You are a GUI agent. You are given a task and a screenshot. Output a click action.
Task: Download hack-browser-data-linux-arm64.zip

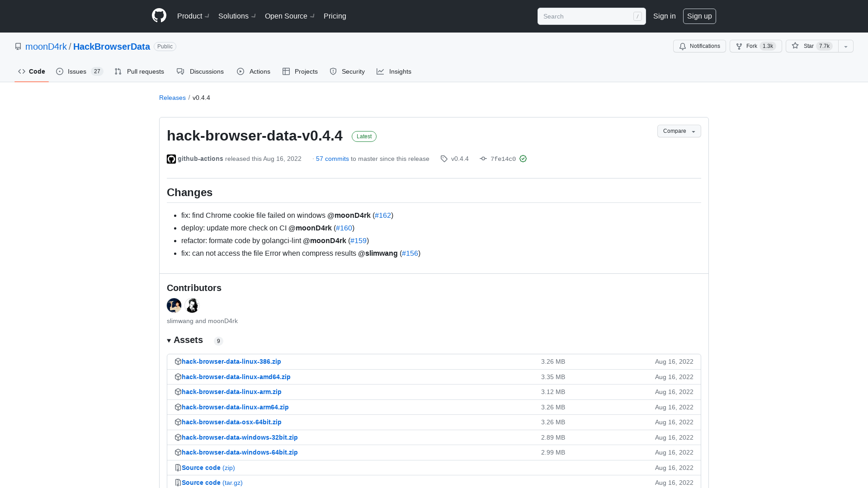pos(235,407)
